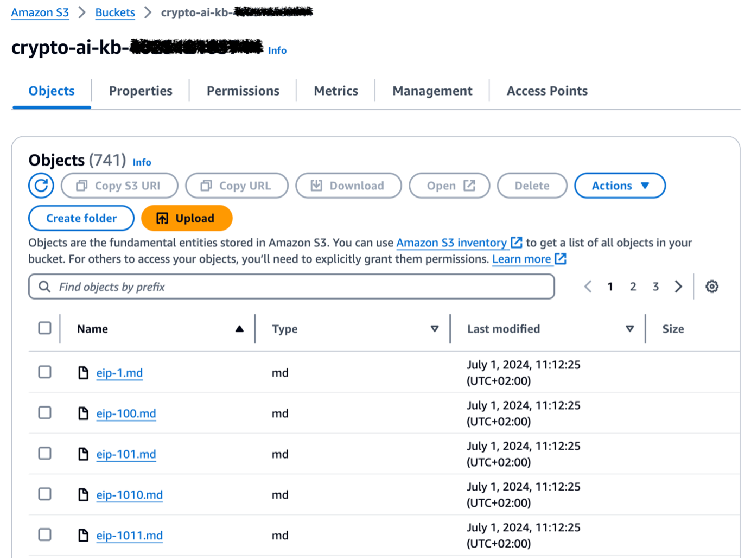Screen dimensions: 751x560
Task: Check the box for eip-1010.md
Action: click(44, 494)
